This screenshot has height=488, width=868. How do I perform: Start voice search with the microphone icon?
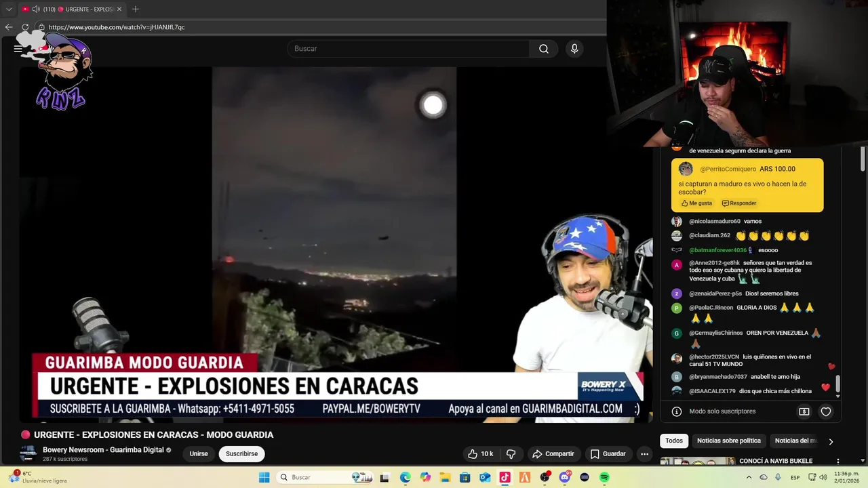(x=574, y=49)
